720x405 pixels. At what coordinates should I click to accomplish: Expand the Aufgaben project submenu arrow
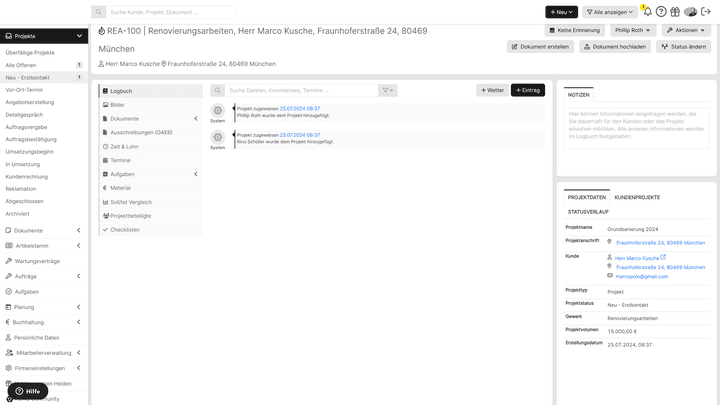click(196, 174)
